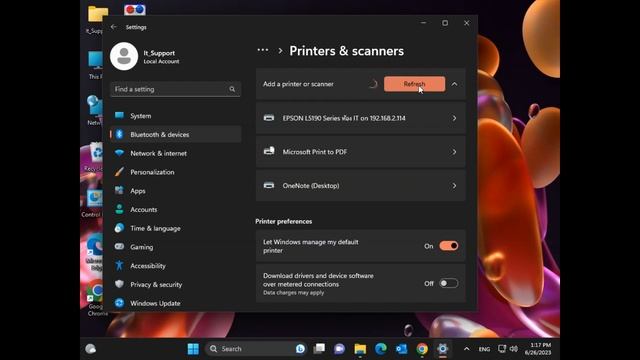This screenshot has width=640, height=360.
Task: Open Task View from the taskbar
Action: 319,349
